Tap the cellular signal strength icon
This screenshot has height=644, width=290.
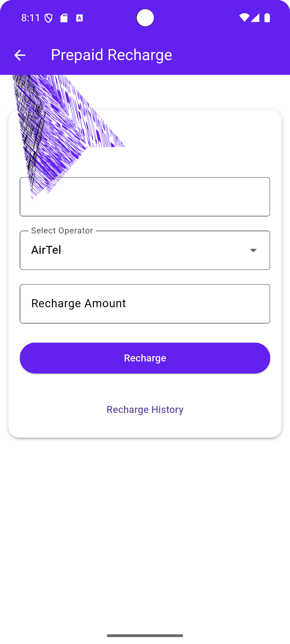pos(255,18)
